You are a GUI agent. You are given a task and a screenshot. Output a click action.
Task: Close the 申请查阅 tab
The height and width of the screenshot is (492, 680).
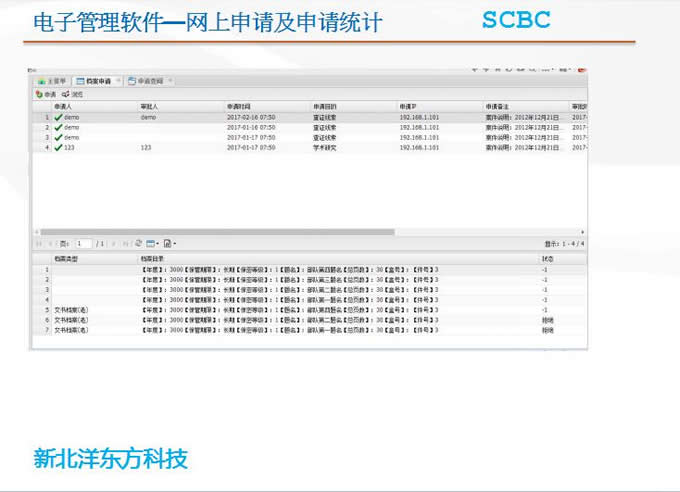click(170, 81)
